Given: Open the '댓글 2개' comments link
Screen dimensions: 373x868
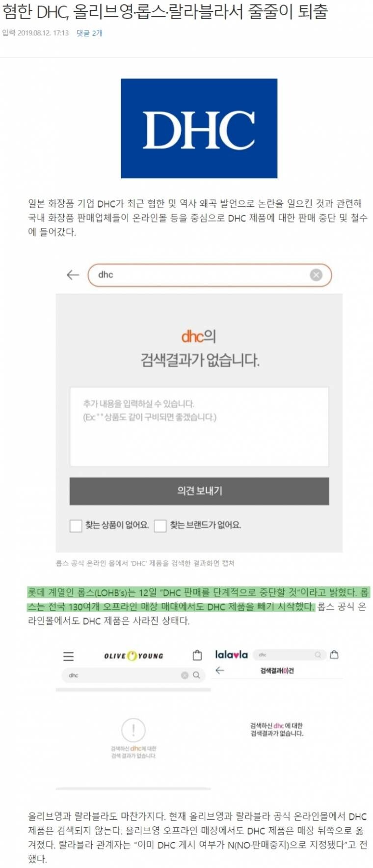Looking at the screenshot, I should [89, 33].
